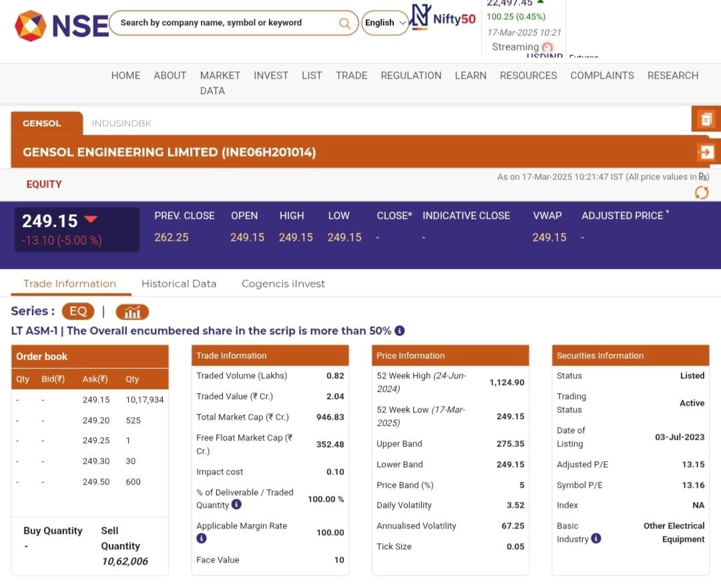Viewport: 721px width, 588px height.
Task: Click the Nifty50 index link
Action: click(444, 19)
